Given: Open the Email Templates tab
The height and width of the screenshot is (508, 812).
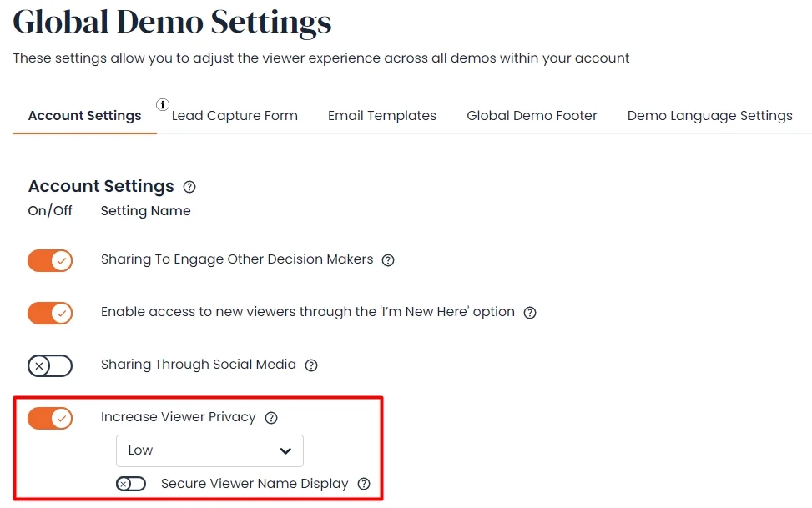Looking at the screenshot, I should click(382, 115).
